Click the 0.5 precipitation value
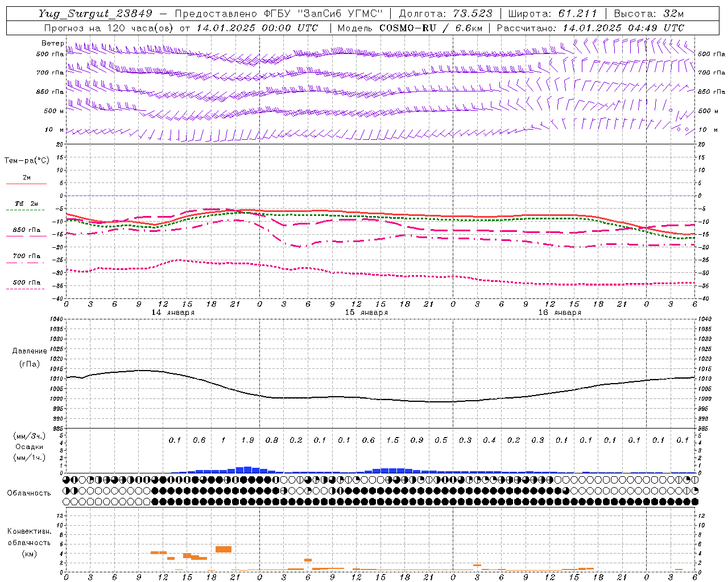The height and width of the screenshot is (582, 728). 441,440
